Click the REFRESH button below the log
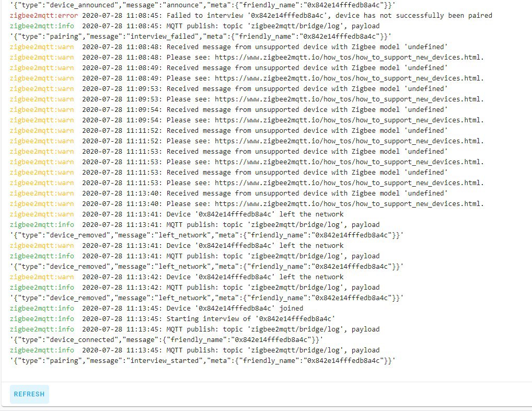Viewport: 532px width, 411px height. point(29,394)
